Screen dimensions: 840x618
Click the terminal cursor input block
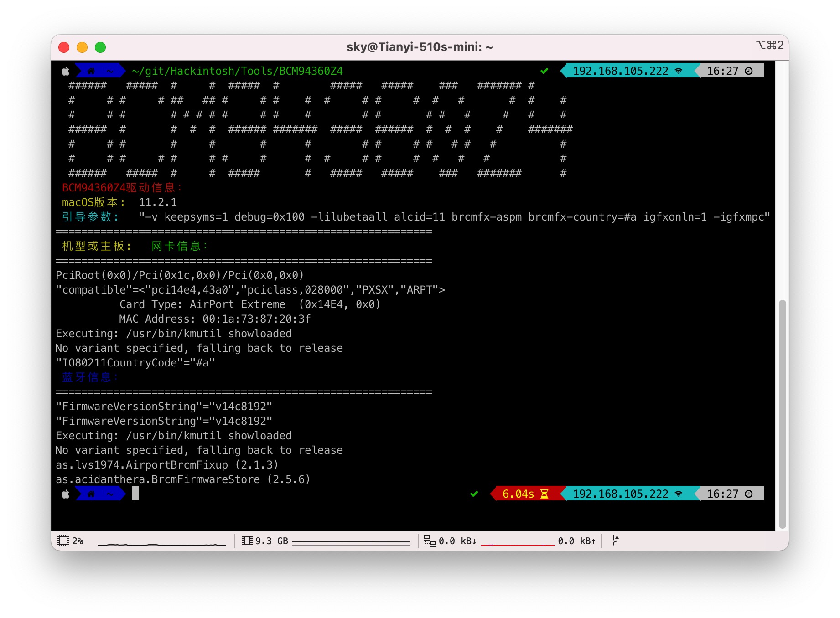point(135,494)
